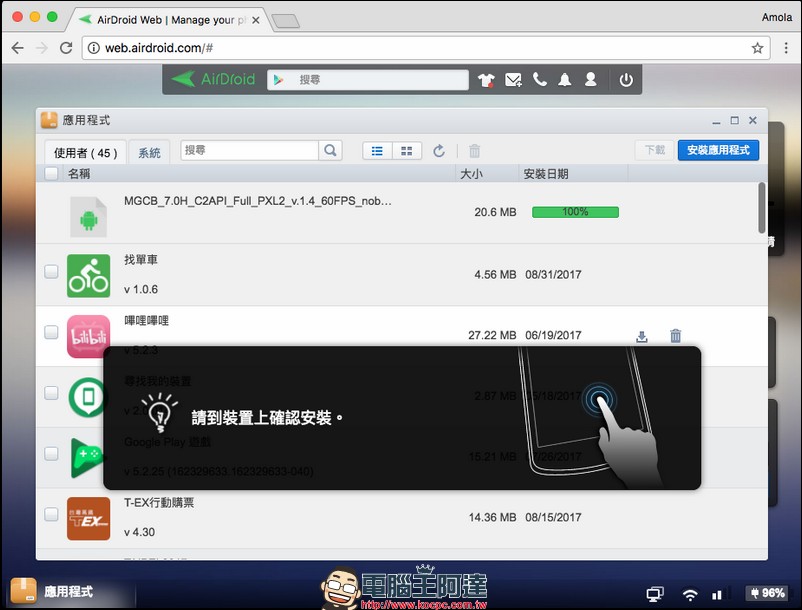The height and width of the screenshot is (610, 802).
Task: Switch to grid view
Action: pyautogui.click(x=407, y=151)
